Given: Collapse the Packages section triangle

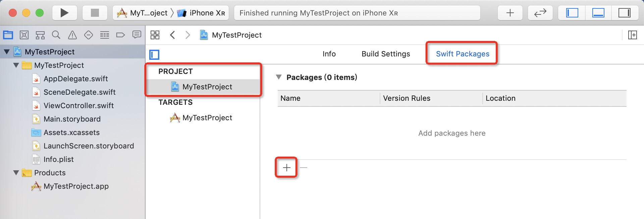Looking at the screenshot, I should click(278, 77).
